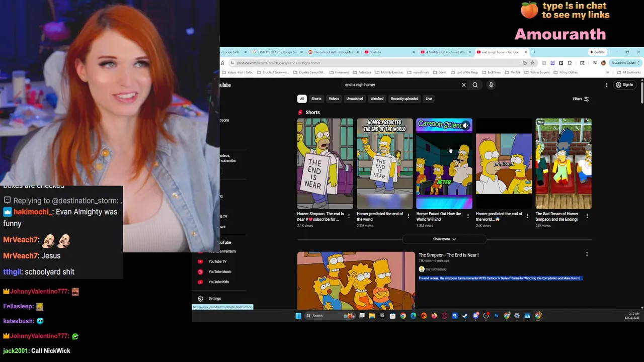Show hidden bookmarks with the double chevron
Viewport: 644px width, 362px height.
click(607, 72)
